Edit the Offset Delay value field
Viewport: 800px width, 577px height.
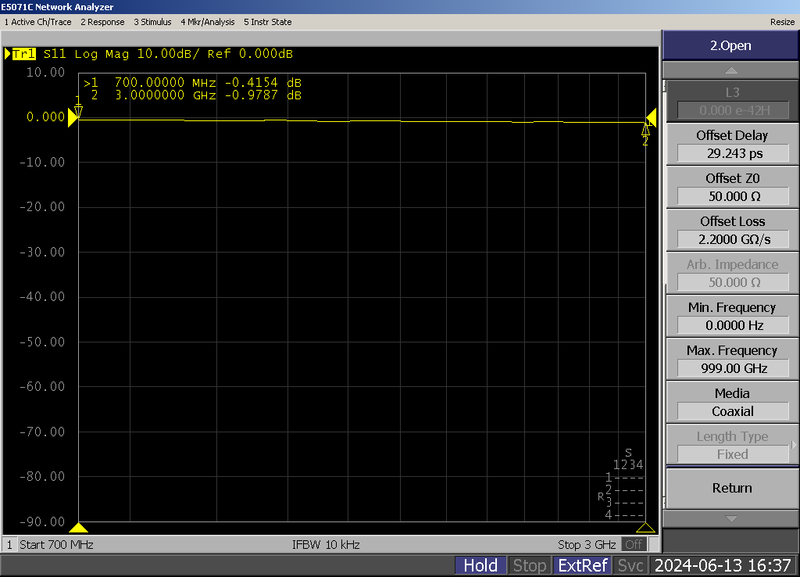[x=732, y=154]
